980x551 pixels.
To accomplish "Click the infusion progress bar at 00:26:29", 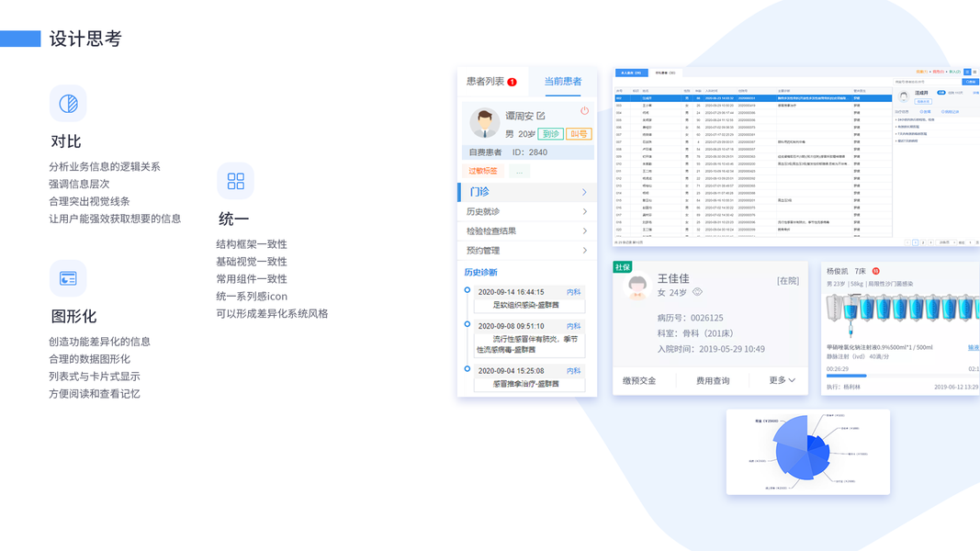I will click(x=903, y=376).
